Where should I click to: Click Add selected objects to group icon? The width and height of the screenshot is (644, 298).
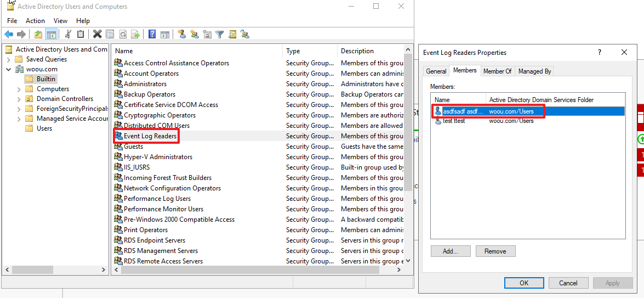coord(245,35)
